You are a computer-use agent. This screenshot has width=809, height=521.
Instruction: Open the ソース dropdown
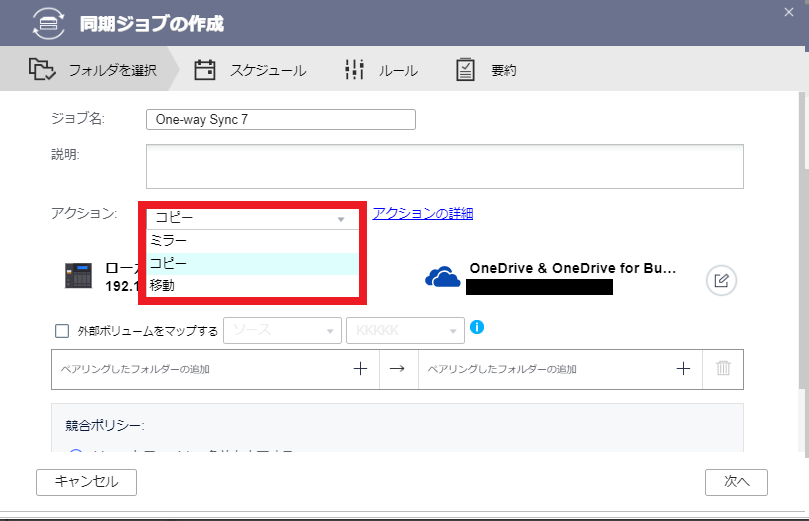tap(282, 330)
